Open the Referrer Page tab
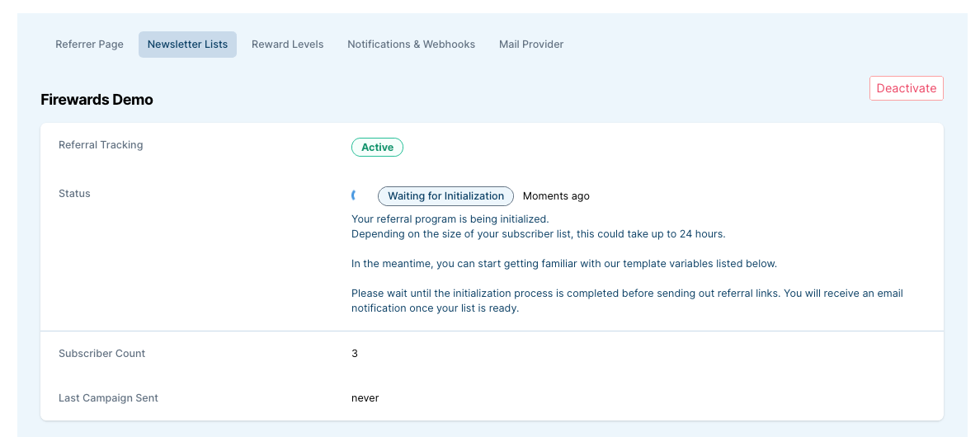 point(89,45)
